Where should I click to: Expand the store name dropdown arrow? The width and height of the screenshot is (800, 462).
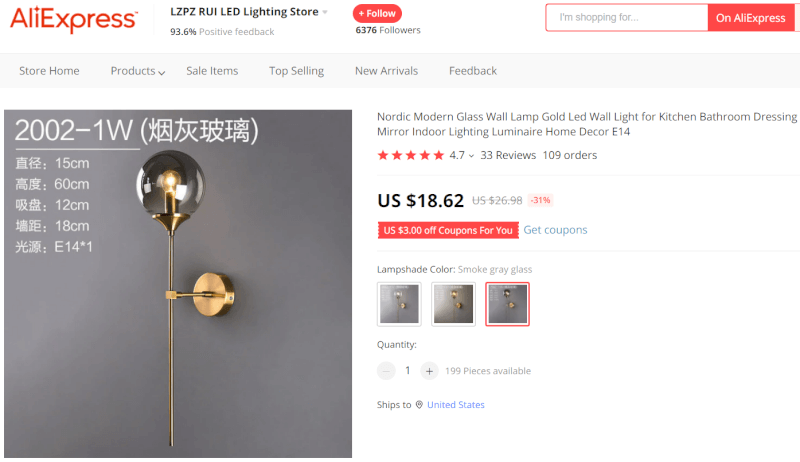point(325,12)
